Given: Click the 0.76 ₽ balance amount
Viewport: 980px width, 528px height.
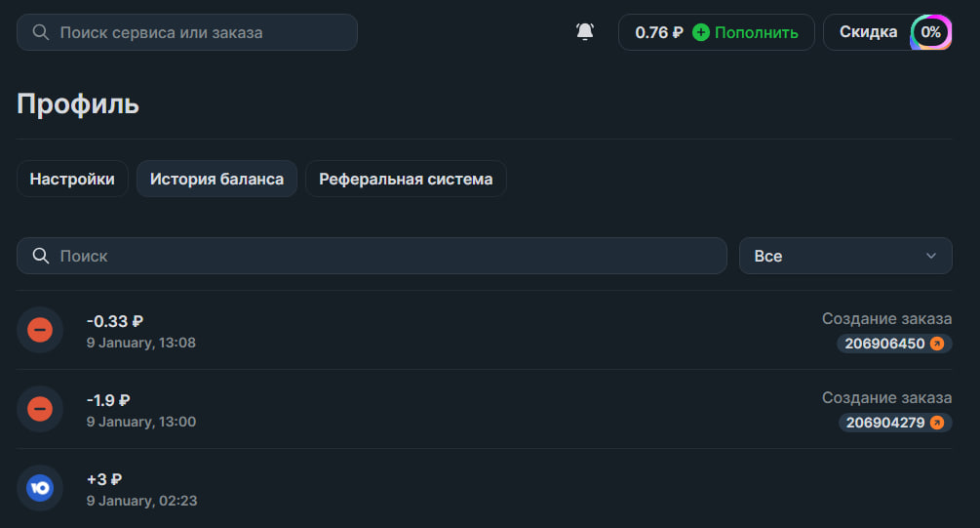Looking at the screenshot, I should pyautogui.click(x=659, y=32).
